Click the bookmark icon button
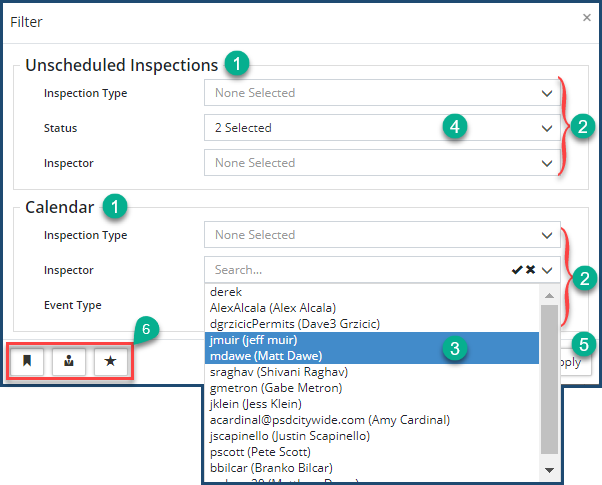 coord(28,362)
